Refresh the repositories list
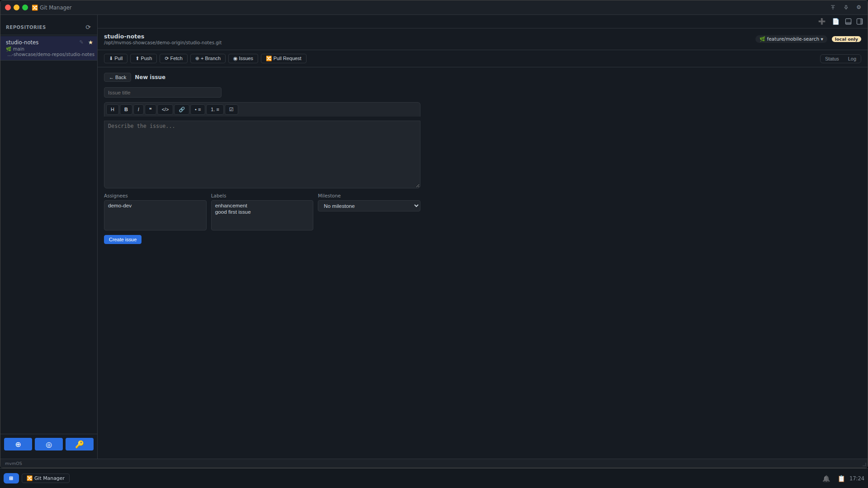 click(88, 27)
